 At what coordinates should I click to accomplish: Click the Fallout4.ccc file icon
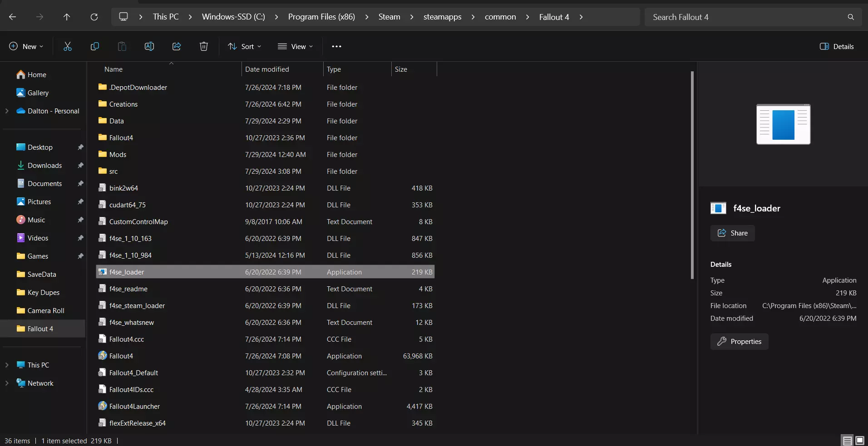[103, 339]
